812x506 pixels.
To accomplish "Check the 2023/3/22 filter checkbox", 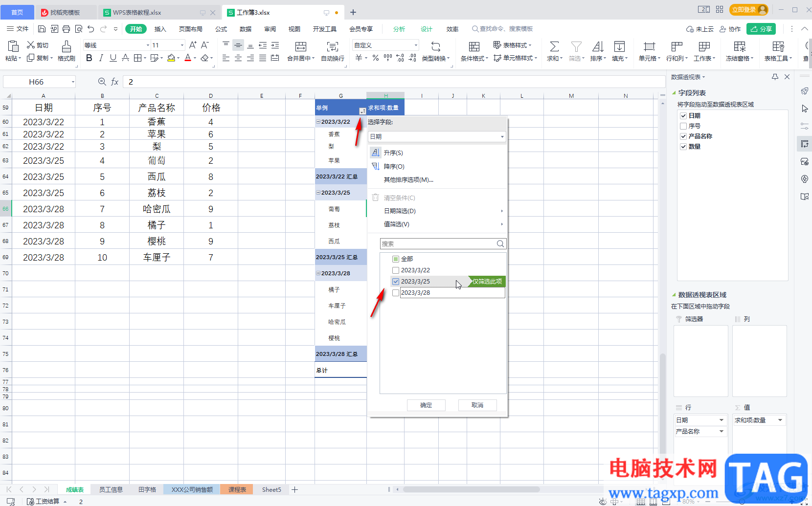I will pyautogui.click(x=396, y=270).
